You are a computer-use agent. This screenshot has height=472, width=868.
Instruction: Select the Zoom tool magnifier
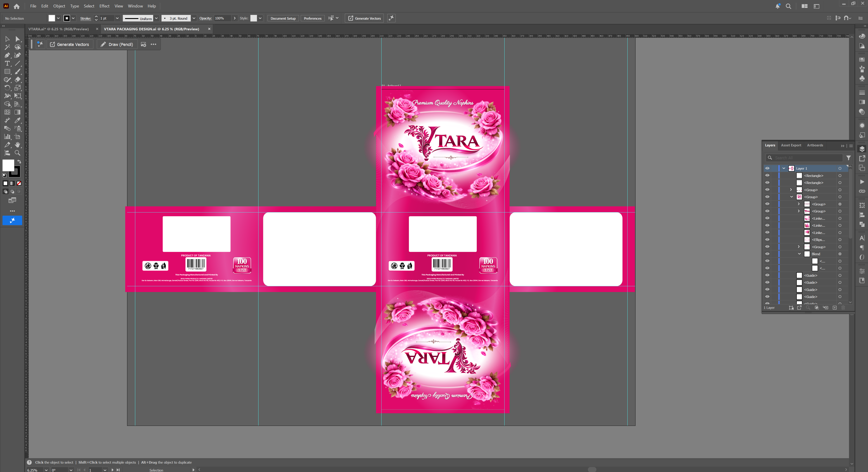point(18,153)
